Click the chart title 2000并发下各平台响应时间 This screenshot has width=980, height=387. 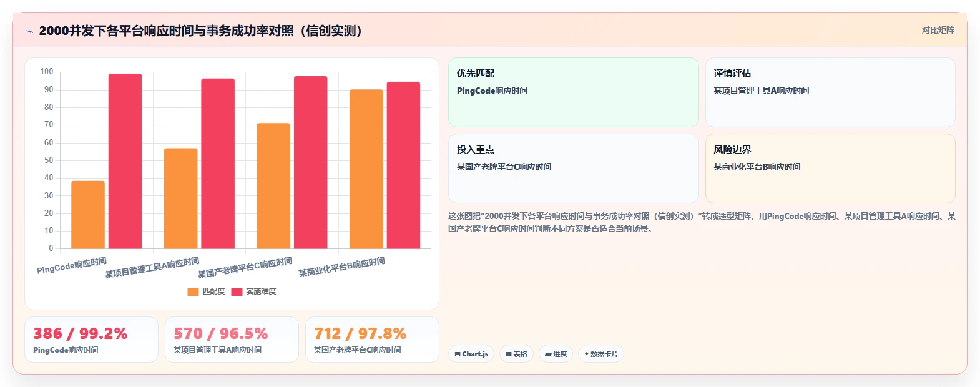[x=200, y=31]
